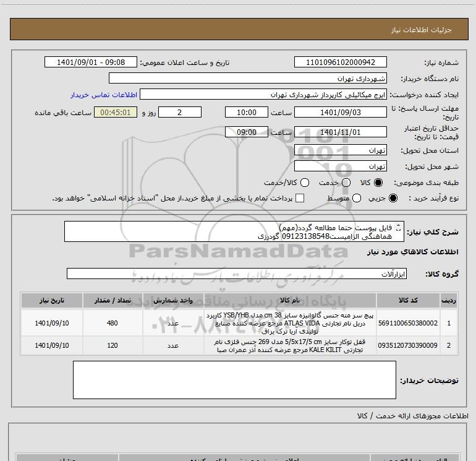
Task: Click the ردیف column header
Action: 449,300
